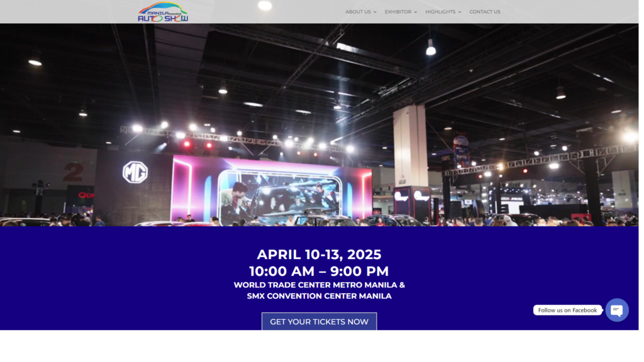
Task: Expand the Highlights dropdown chevron
Action: 459,13
